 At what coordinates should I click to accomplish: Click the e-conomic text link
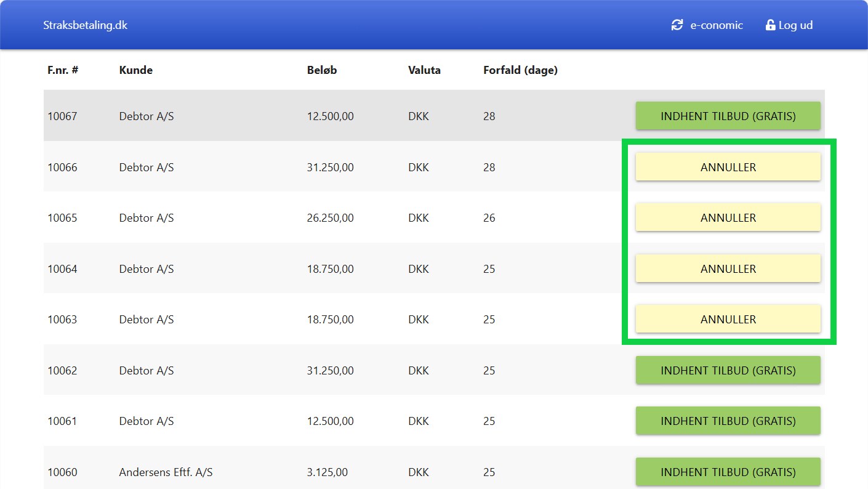point(717,25)
